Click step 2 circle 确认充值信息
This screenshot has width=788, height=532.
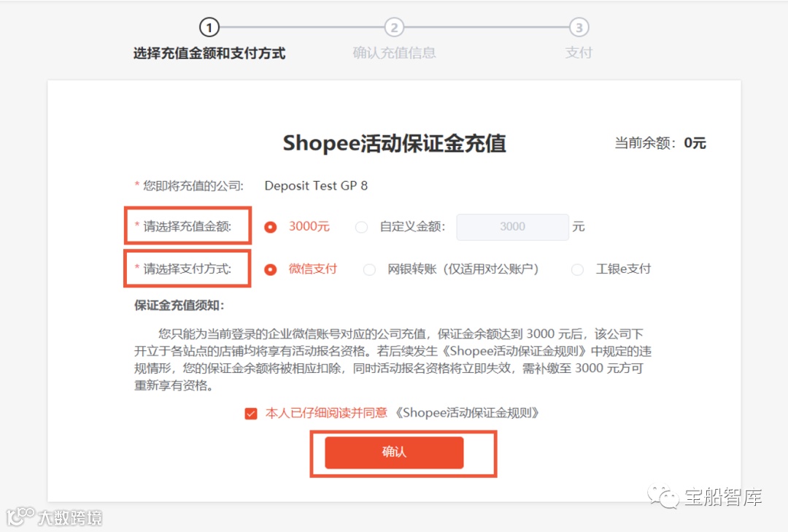tap(394, 27)
